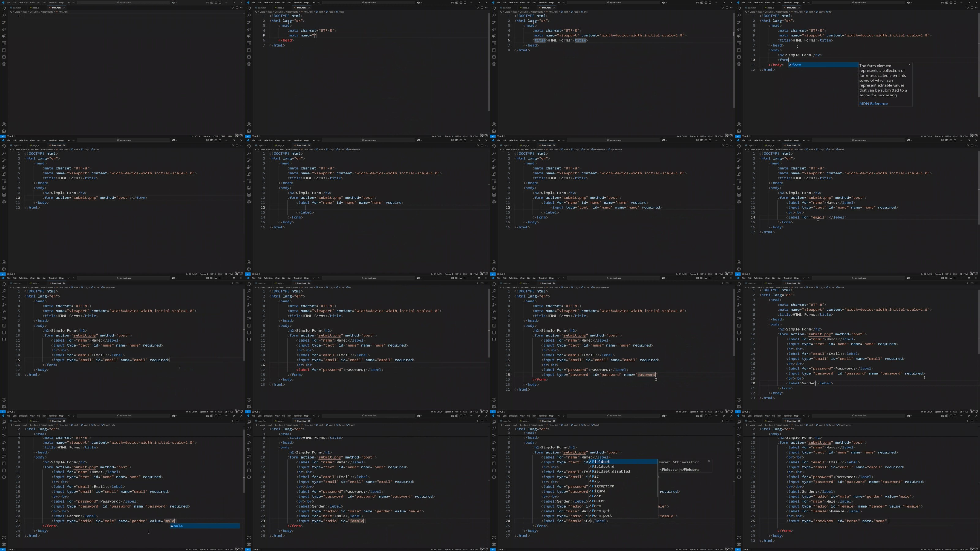Click the MDN Reference link
The height and width of the screenshot is (551, 980).
873,103
